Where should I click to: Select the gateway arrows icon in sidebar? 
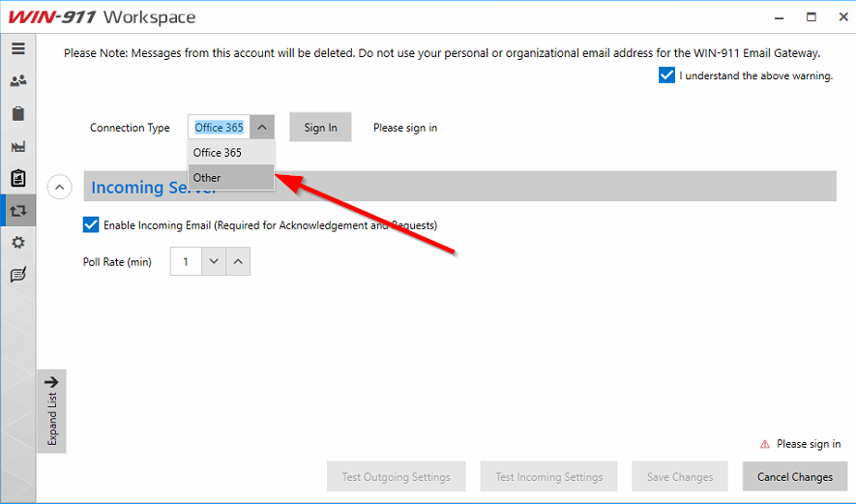(x=18, y=210)
